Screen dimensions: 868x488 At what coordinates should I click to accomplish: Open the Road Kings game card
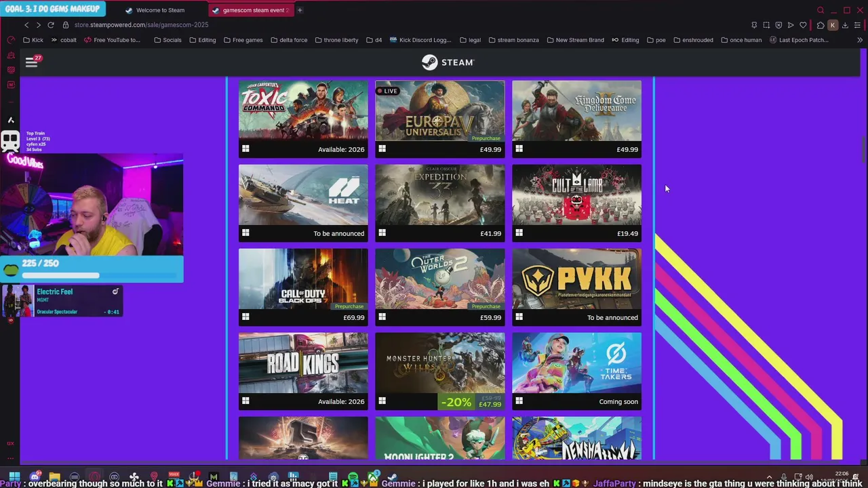(x=303, y=371)
